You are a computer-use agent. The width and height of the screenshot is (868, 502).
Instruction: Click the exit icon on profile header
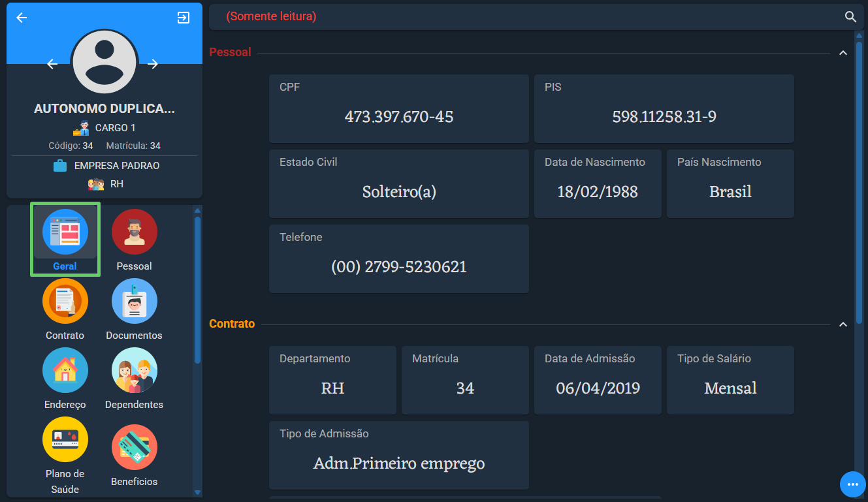184,18
